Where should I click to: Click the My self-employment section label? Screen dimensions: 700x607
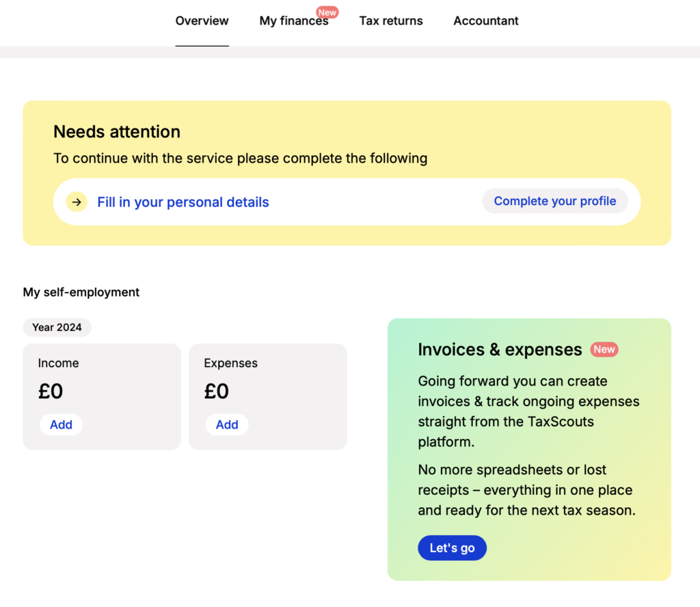click(81, 293)
